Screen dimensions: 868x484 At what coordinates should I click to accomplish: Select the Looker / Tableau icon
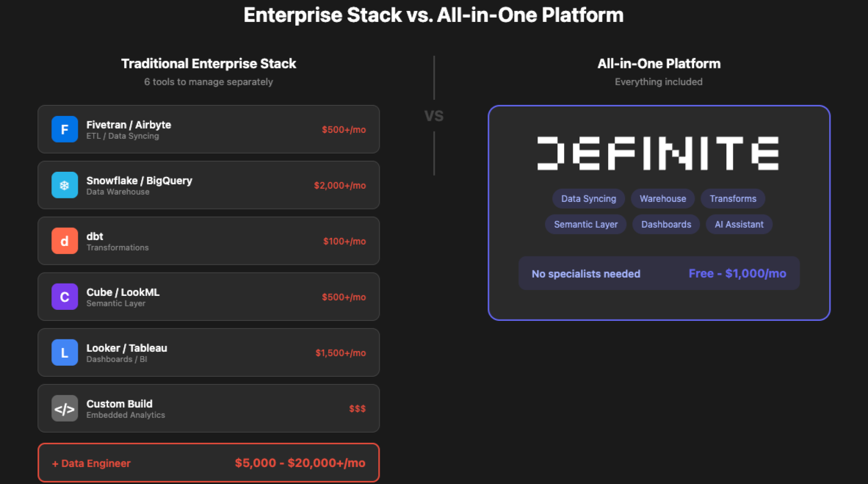(x=65, y=353)
